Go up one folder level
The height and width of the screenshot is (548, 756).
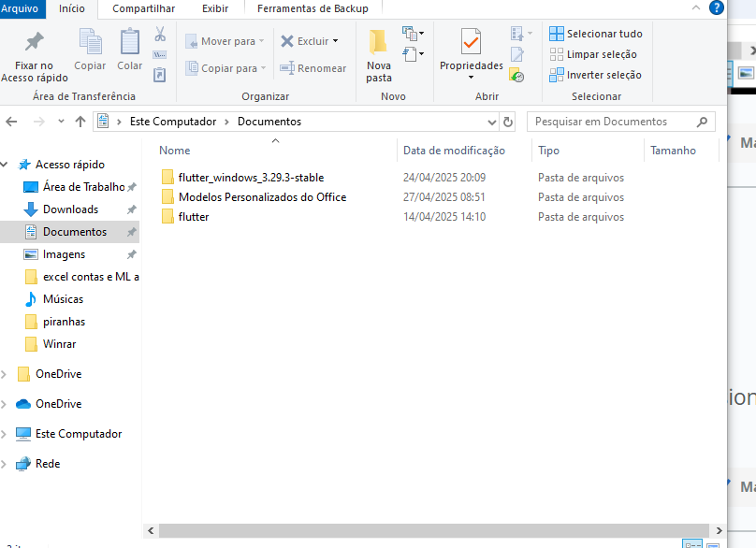tap(80, 122)
